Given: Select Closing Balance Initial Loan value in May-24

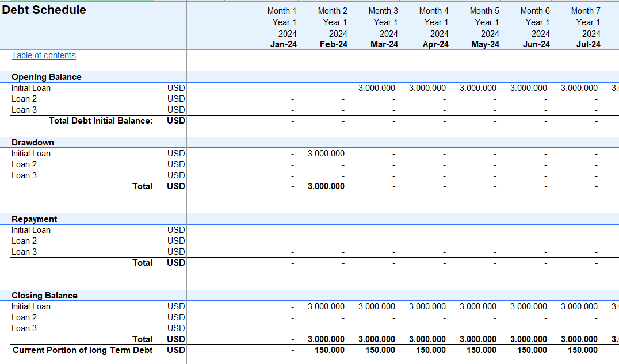Looking at the screenshot, I should (x=478, y=306).
